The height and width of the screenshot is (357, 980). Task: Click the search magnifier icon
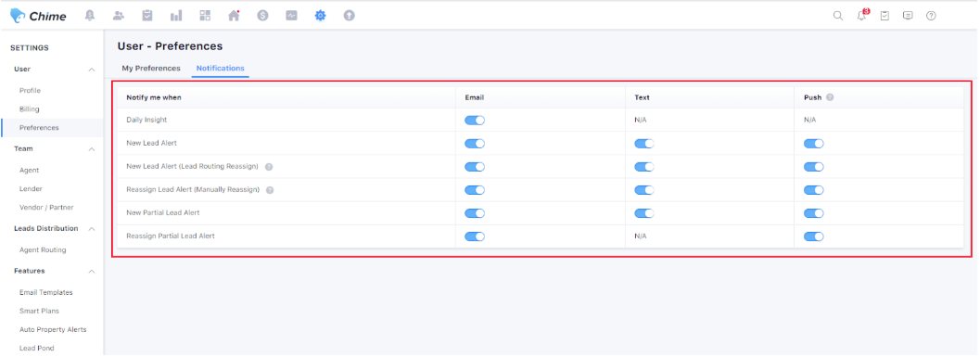tap(838, 16)
